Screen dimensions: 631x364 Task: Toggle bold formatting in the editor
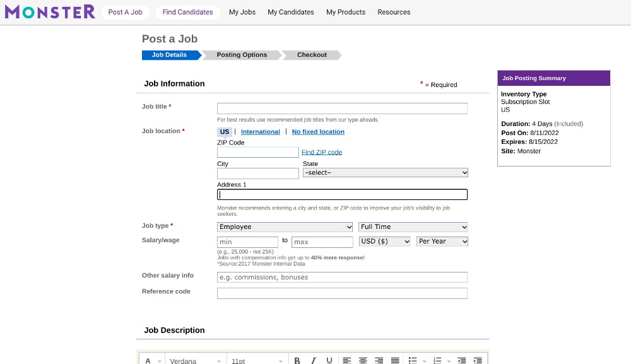coord(297,360)
